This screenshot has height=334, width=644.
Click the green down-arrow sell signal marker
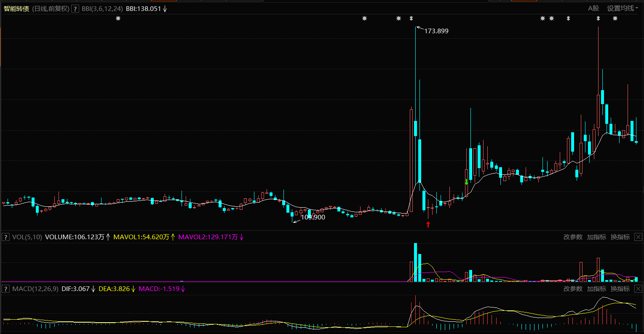point(466,182)
